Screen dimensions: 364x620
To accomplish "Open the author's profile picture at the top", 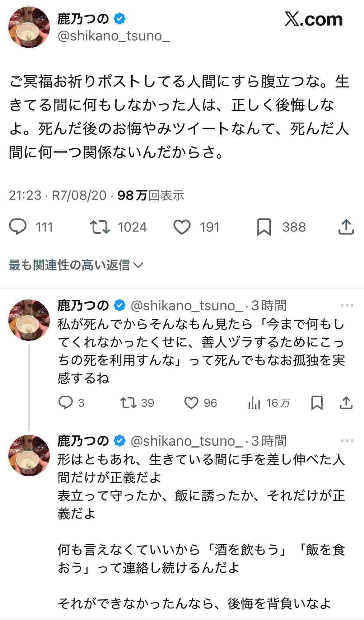I will click(29, 27).
